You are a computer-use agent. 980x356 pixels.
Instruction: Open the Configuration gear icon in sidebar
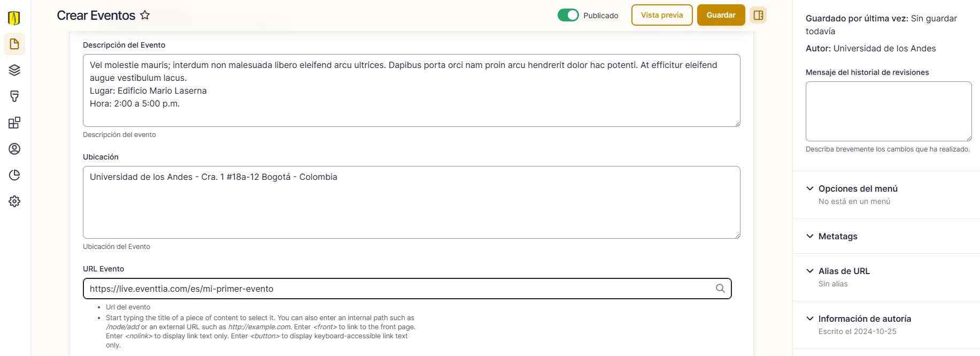[x=14, y=201]
